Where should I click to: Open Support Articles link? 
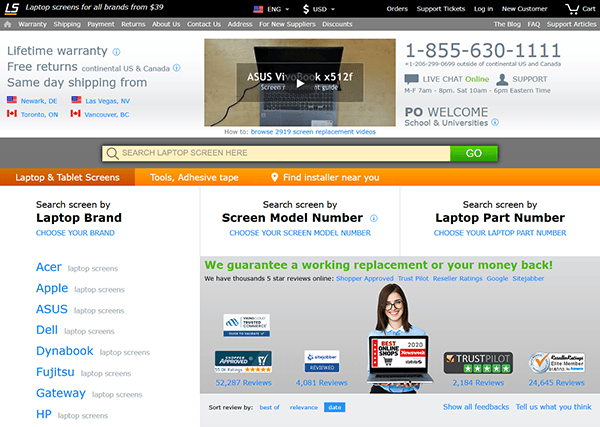click(571, 24)
